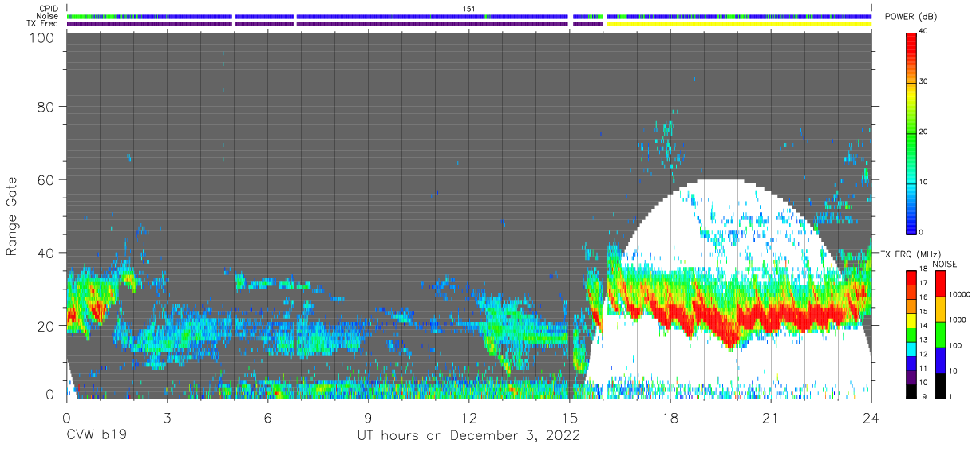980x452 pixels.
Task: Click the 21 hour axis label
Action: click(771, 419)
